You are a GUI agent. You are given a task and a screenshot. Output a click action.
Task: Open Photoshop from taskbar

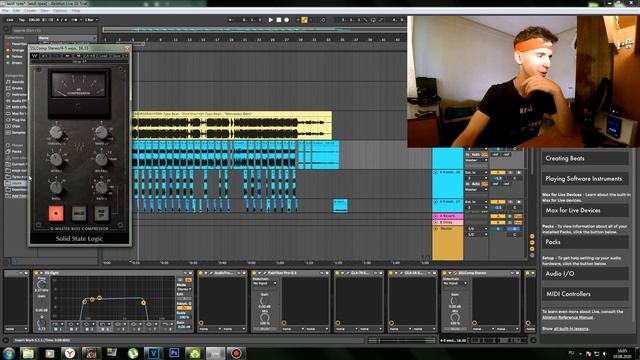click(174, 353)
